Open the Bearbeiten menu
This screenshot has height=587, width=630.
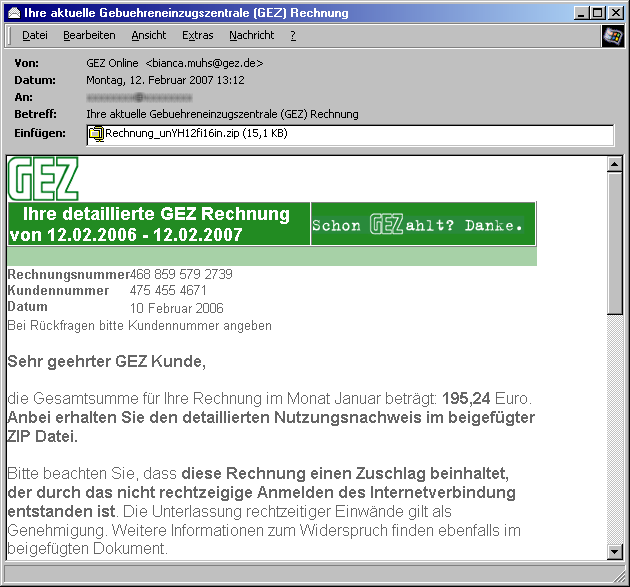(89, 36)
